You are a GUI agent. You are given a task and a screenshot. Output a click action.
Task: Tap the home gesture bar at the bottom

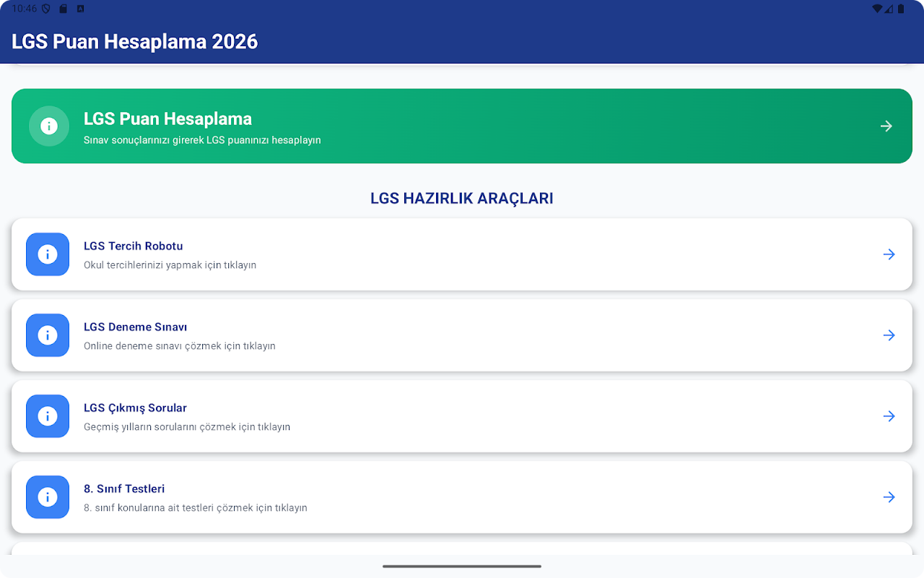tap(462, 566)
